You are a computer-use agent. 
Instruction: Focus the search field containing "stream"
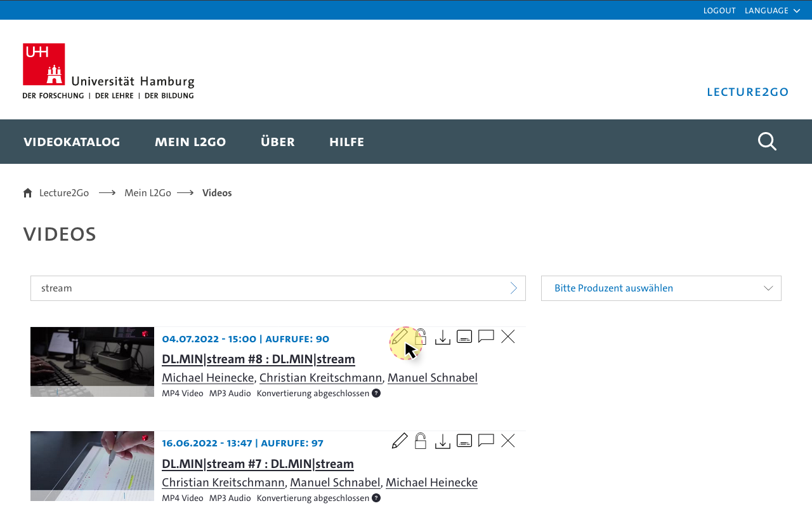(278, 288)
